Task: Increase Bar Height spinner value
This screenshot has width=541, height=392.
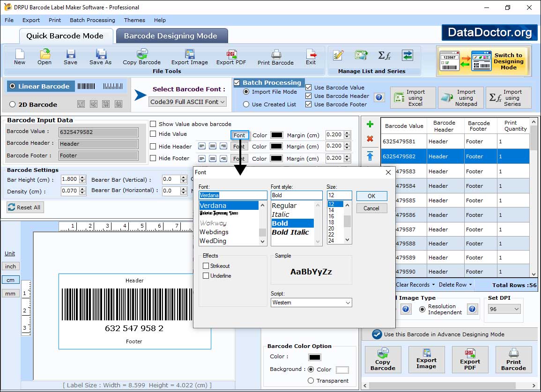Action: coord(82,178)
